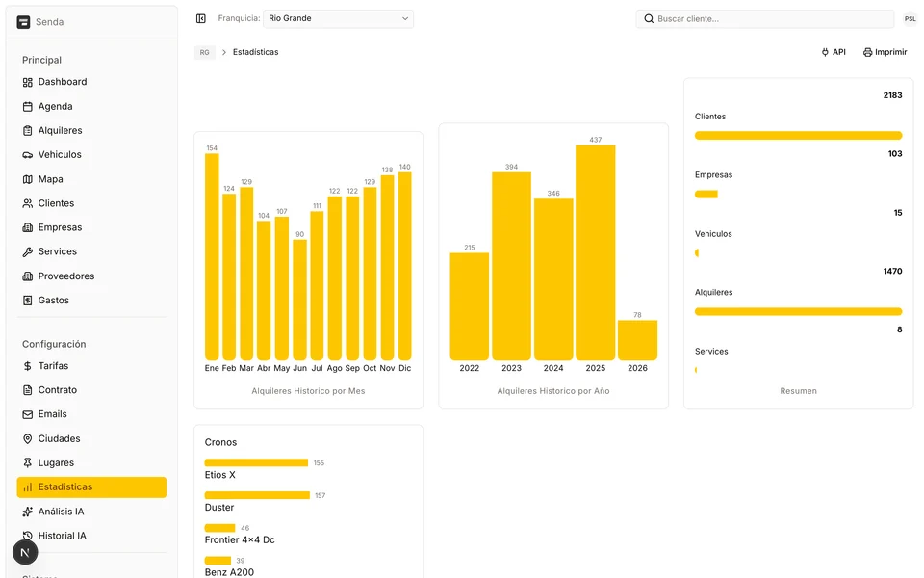Select the Ciudades location pin icon

(28, 439)
